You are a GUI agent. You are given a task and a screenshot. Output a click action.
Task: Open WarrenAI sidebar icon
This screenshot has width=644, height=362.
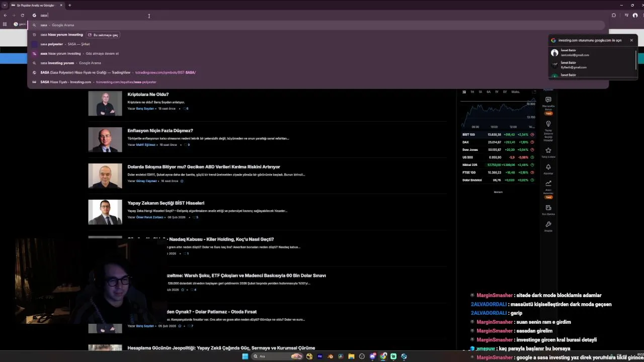[548, 100]
